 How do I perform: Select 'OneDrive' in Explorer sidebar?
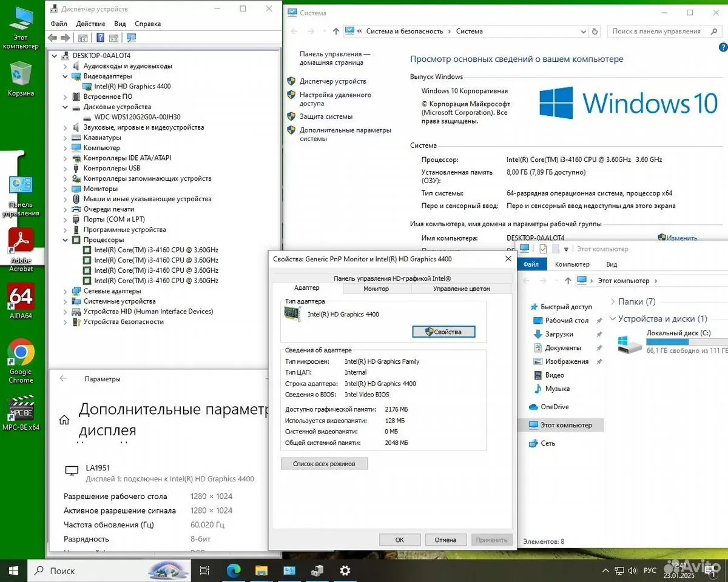(x=554, y=407)
